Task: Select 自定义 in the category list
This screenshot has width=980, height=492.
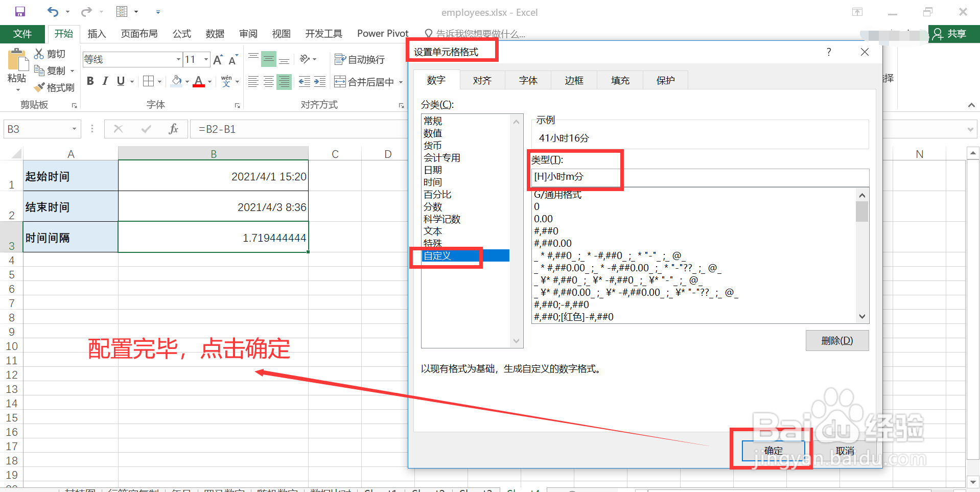Action: click(437, 255)
